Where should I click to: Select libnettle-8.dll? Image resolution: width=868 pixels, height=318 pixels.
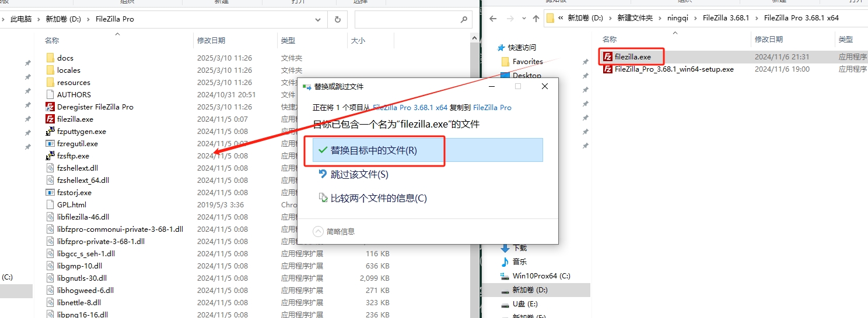coord(79,302)
